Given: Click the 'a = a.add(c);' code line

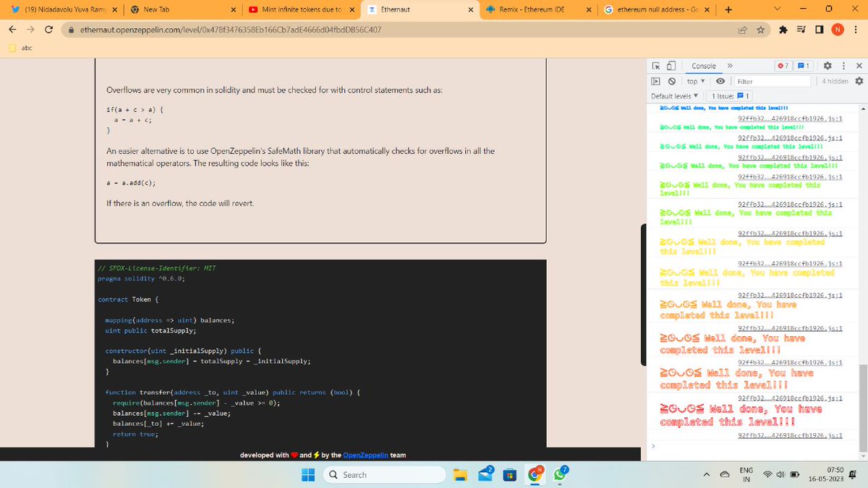Looking at the screenshot, I should (131, 183).
